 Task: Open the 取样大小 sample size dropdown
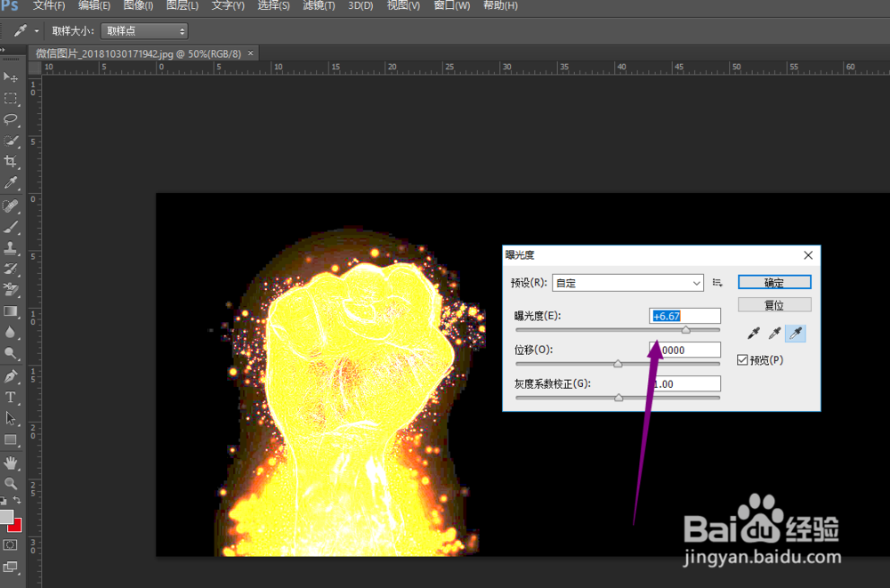(144, 31)
